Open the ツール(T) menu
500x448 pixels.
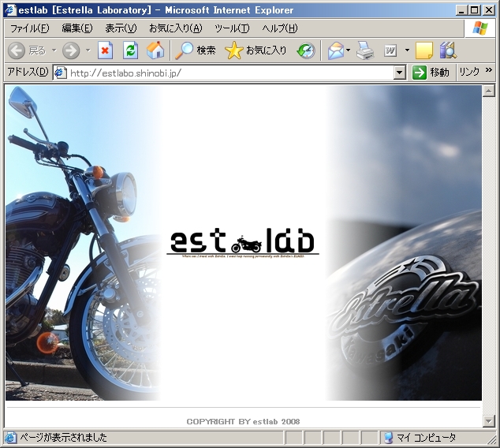coord(232,28)
